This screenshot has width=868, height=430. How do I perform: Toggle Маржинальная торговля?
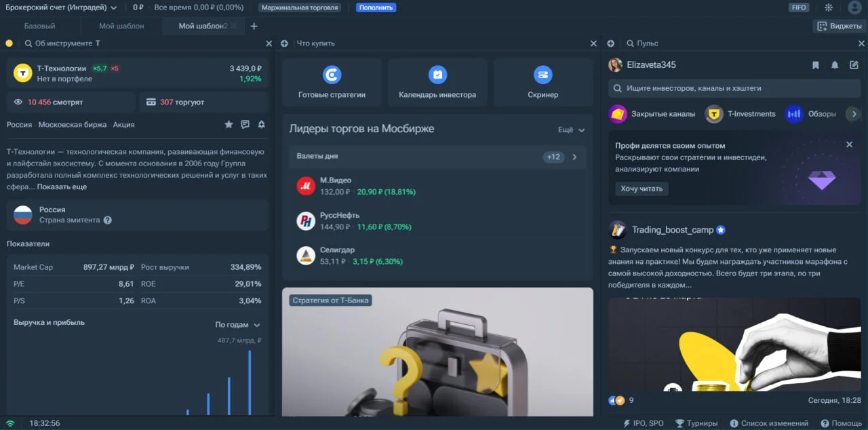point(300,7)
